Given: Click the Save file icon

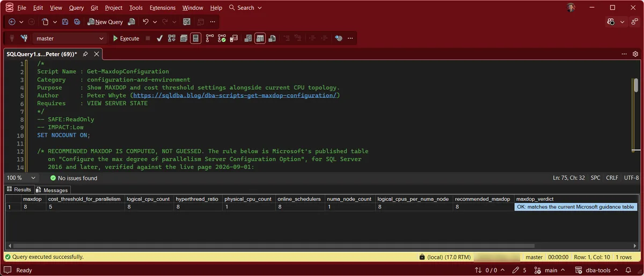Looking at the screenshot, I should [65, 22].
